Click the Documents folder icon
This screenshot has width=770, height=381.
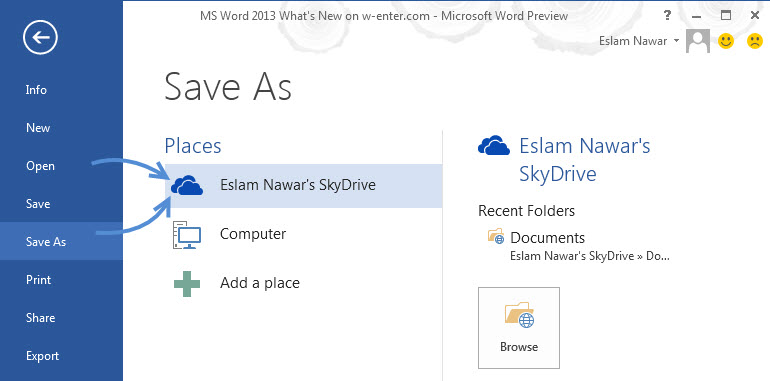(x=496, y=236)
